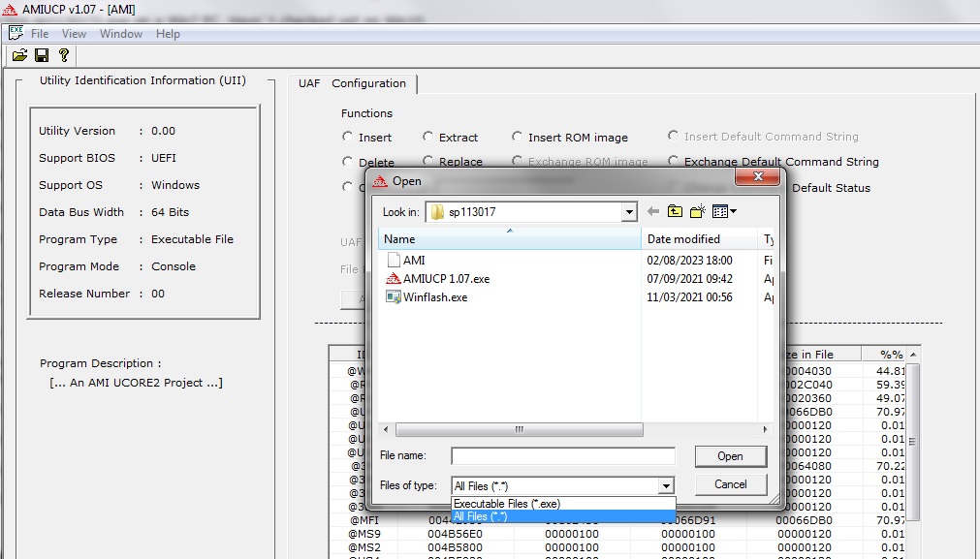
Task: Choose Insert ROM image option
Action: point(518,138)
